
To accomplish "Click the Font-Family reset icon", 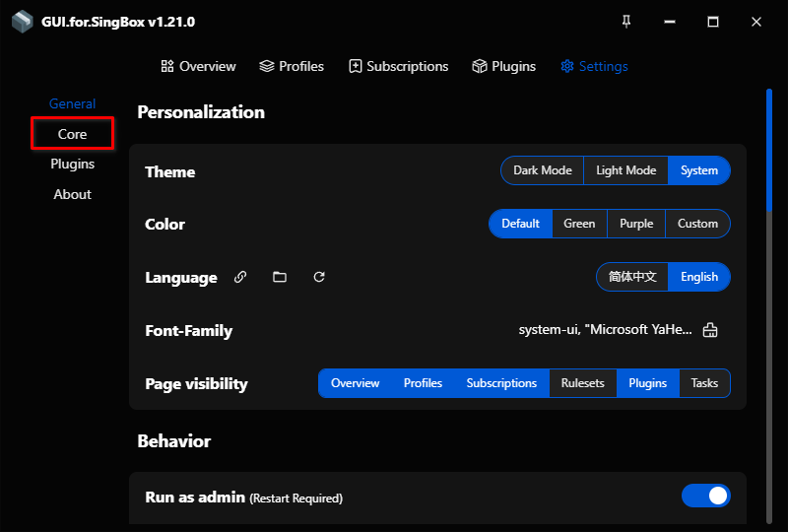I will 710,330.
